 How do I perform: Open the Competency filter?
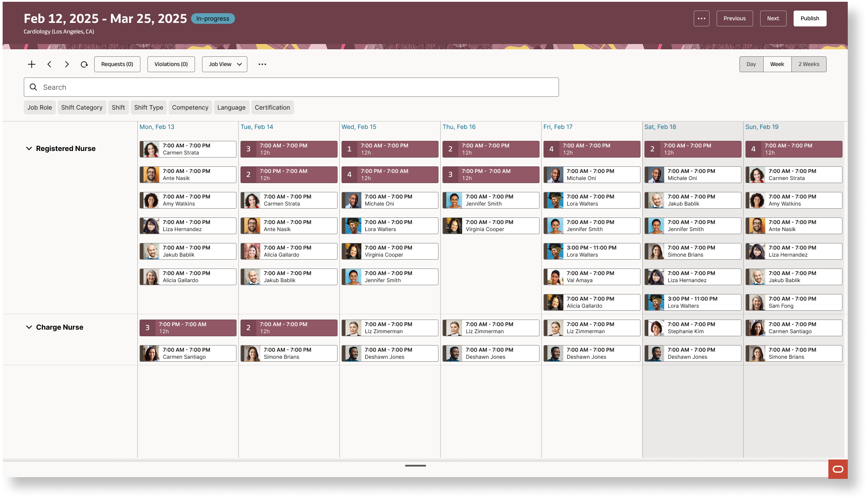click(190, 107)
